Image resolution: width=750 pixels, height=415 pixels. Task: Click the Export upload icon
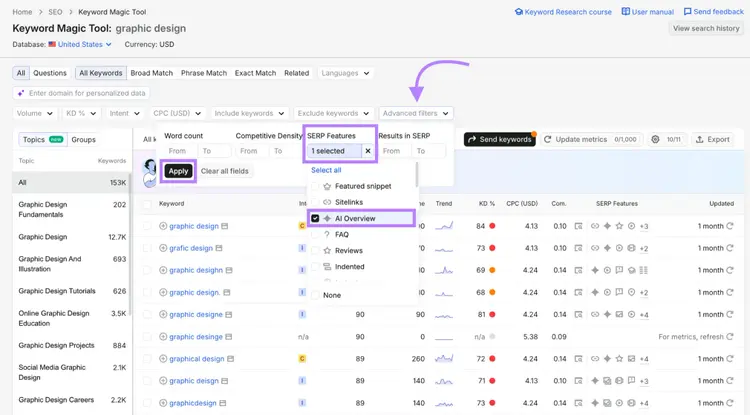(699, 139)
